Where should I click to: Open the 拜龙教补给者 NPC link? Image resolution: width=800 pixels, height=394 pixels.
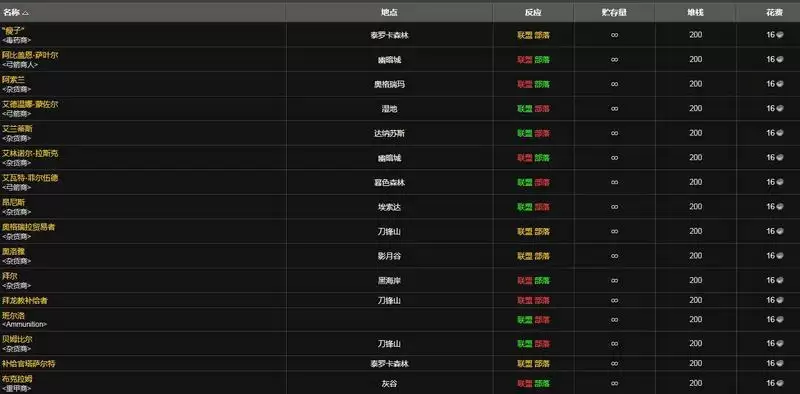click(25, 300)
